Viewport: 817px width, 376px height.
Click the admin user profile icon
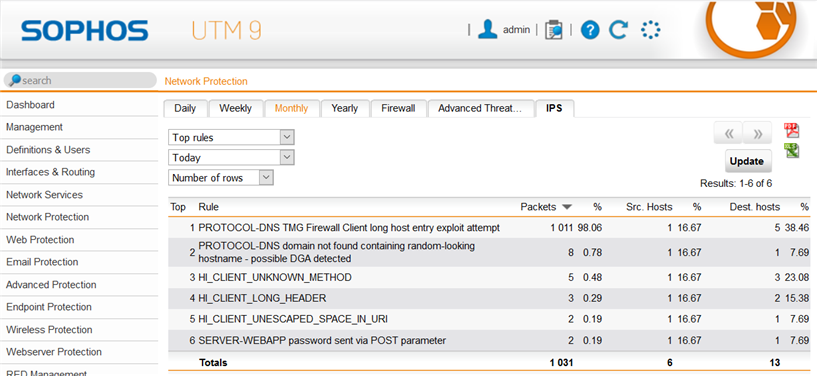tap(488, 30)
